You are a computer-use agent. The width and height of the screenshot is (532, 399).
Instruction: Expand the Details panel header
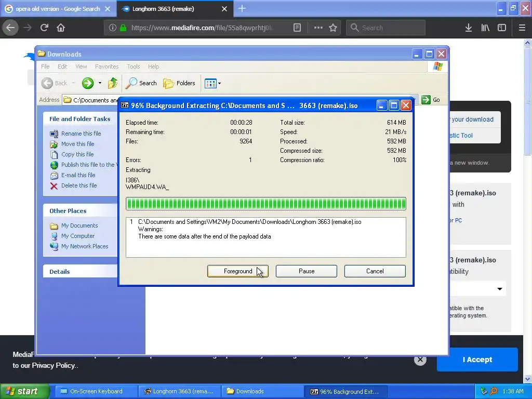tap(81, 271)
